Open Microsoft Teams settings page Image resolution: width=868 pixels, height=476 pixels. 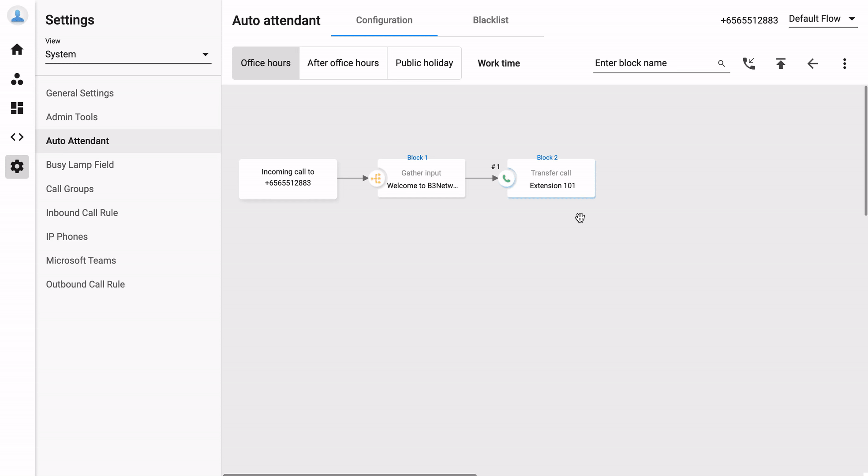(x=81, y=260)
